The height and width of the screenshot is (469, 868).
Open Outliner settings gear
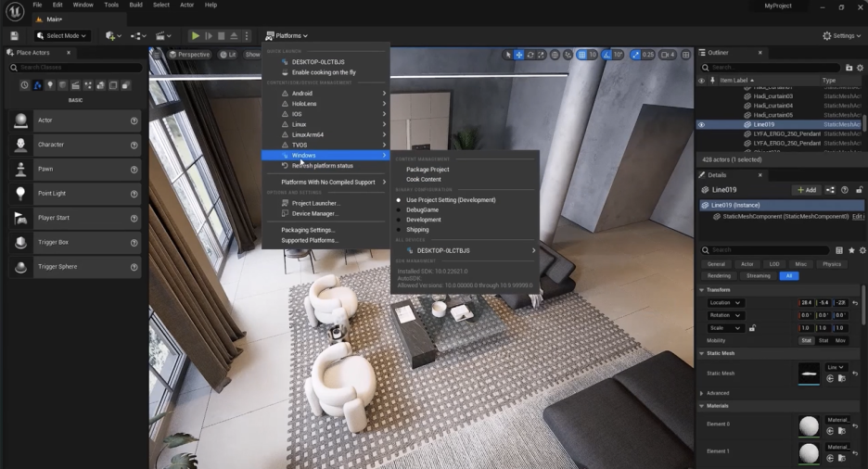[861, 68]
